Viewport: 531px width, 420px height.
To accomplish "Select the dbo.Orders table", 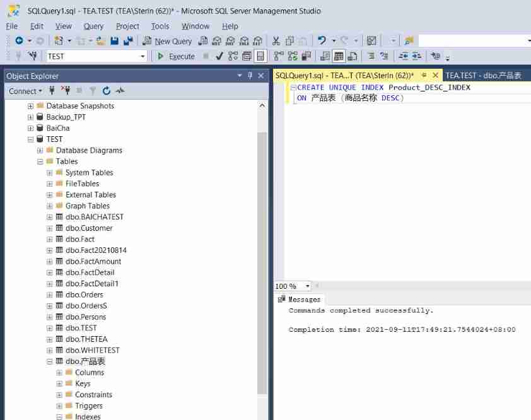I will pos(85,295).
